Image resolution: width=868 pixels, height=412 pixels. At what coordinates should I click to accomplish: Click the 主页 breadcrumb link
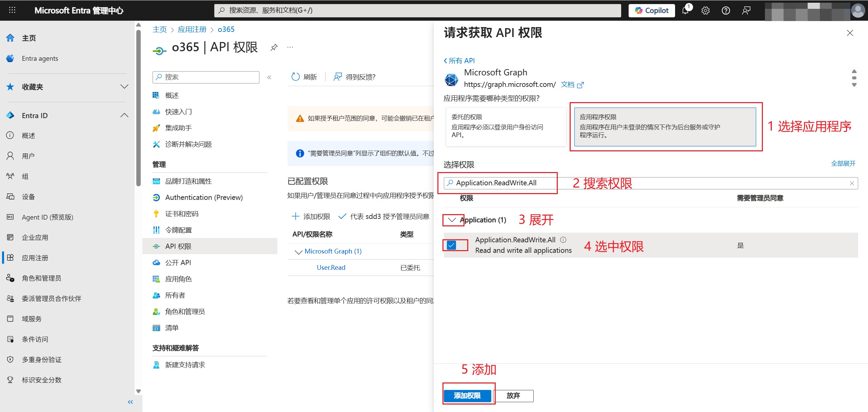[160, 30]
